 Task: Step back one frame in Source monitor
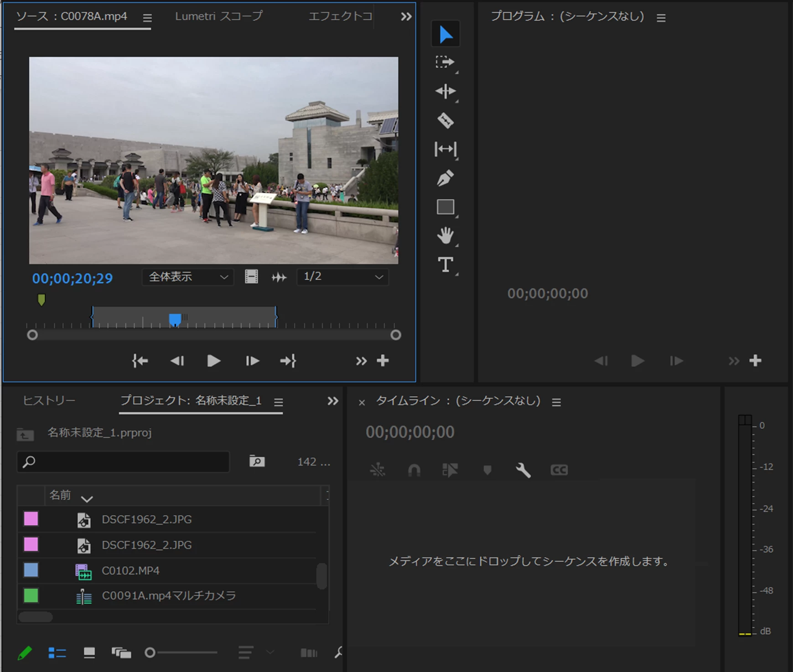(x=177, y=361)
